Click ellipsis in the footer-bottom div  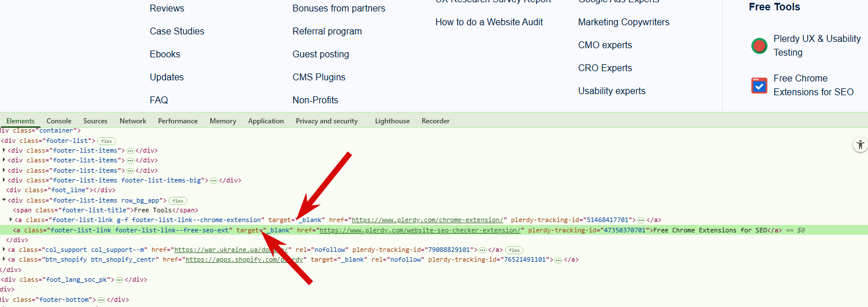(101, 300)
